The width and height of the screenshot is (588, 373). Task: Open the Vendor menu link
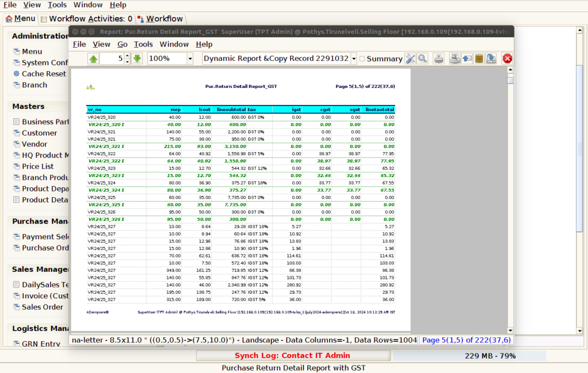[34, 144]
